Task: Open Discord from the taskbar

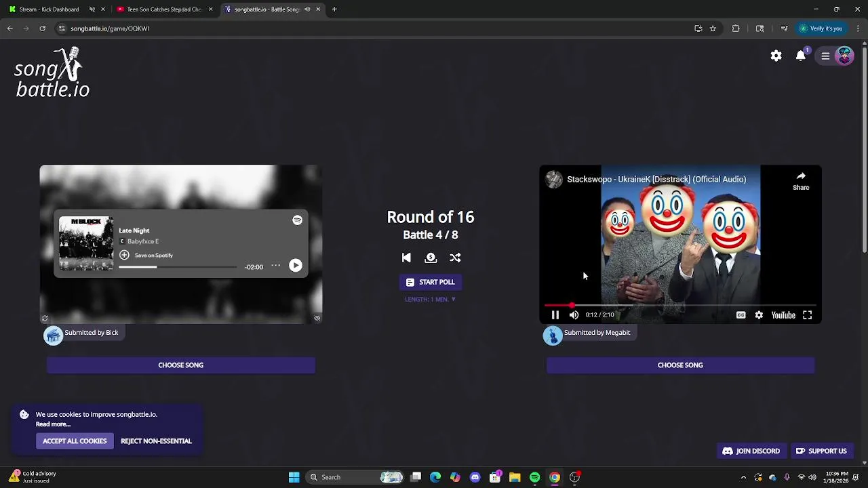Action: click(x=475, y=477)
